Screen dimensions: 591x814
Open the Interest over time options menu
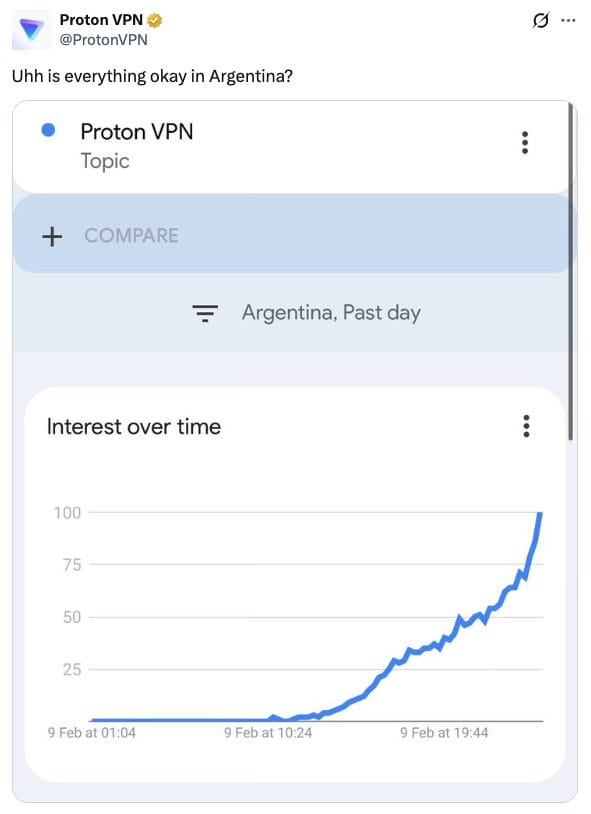pos(527,426)
